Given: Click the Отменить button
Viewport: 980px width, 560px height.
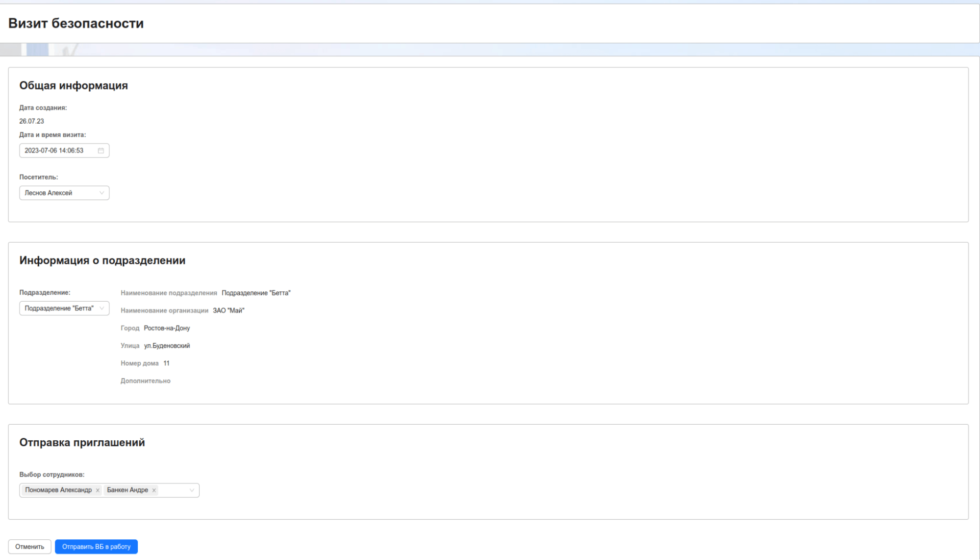Looking at the screenshot, I should point(29,547).
